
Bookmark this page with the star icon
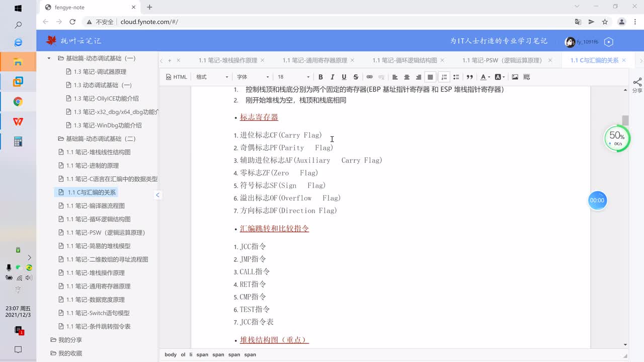(605, 22)
